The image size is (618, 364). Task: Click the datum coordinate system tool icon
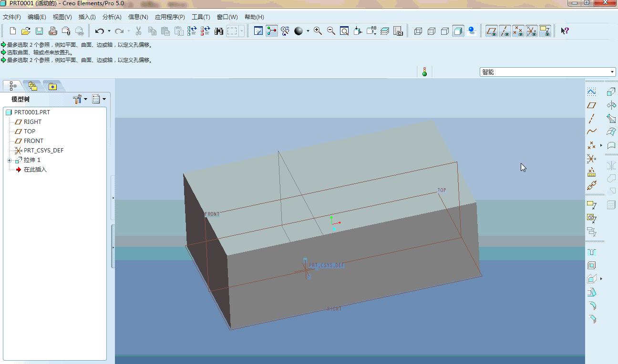click(591, 159)
